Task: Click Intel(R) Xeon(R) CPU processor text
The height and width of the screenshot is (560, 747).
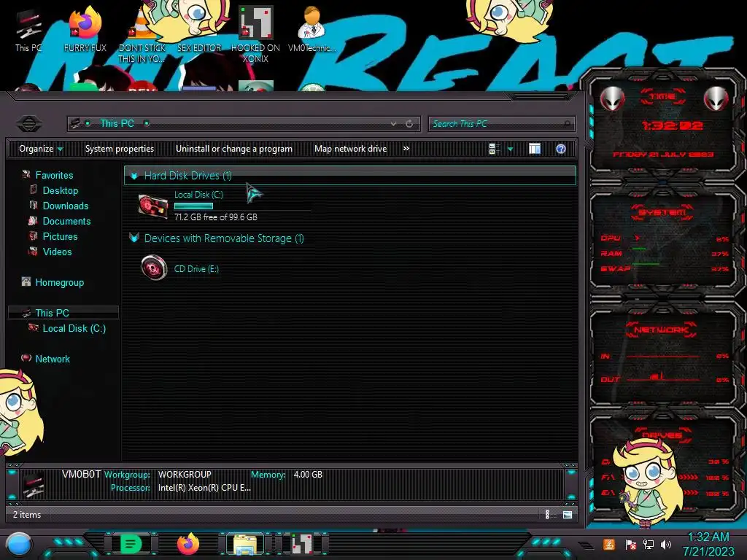Action: 204,488
